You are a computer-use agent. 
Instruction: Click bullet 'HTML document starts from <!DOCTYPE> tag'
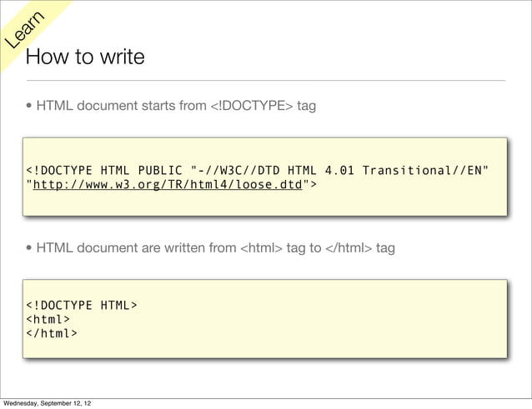(x=176, y=106)
